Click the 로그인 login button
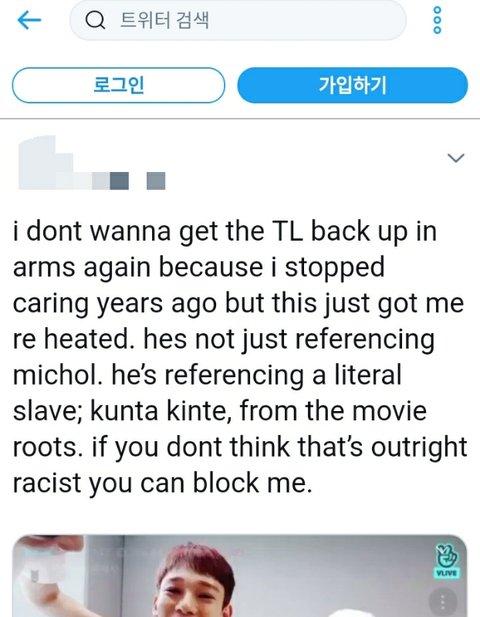Viewport: 480px width, 617px height. tap(118, 85)
